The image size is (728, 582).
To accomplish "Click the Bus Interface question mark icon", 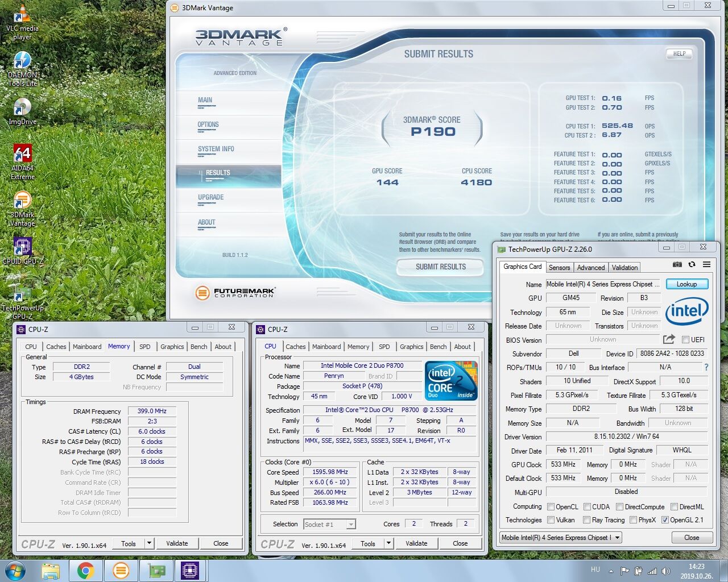I will tap(706, 367).
